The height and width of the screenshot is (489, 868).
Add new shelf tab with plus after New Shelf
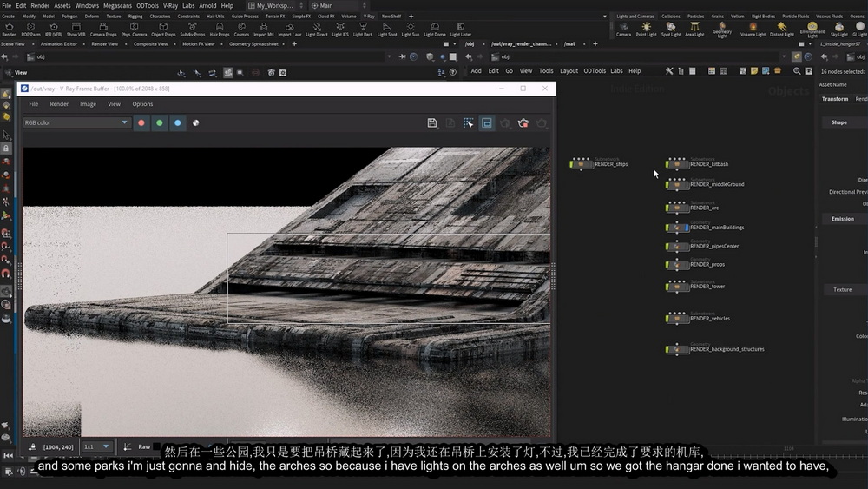pos(411,16)
